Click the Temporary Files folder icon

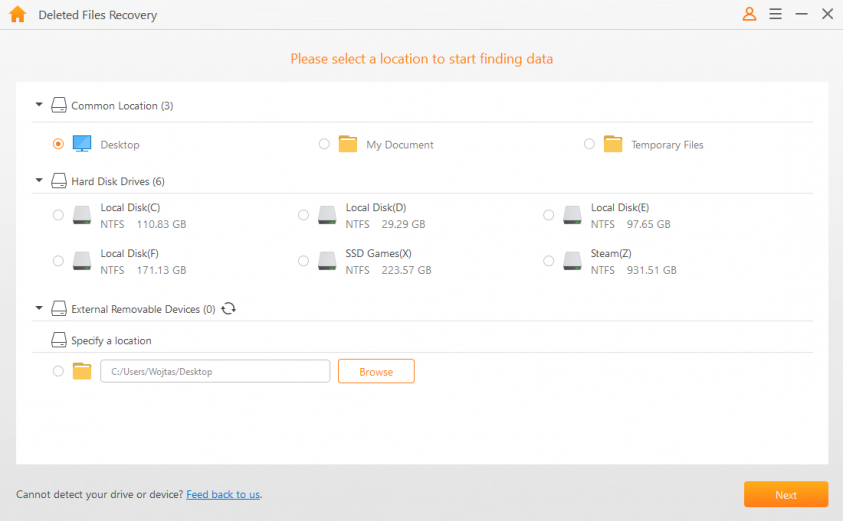pyautogui.click(x=613, y=144)
